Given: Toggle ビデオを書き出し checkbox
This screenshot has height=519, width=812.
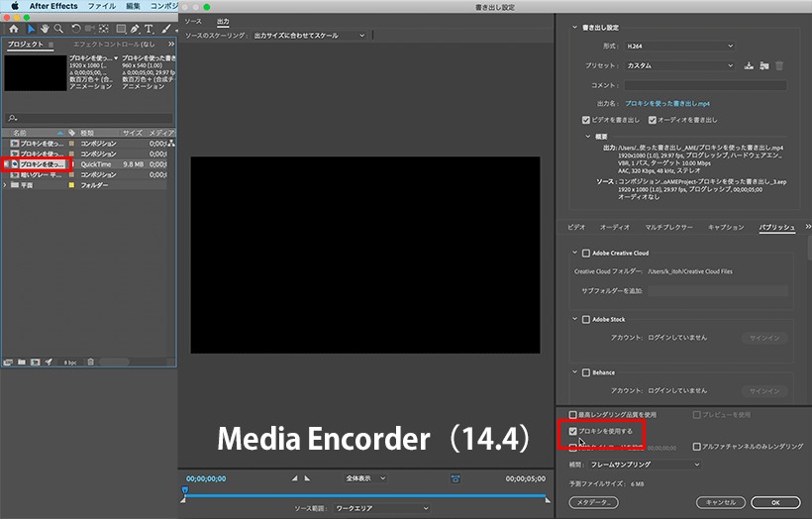Looking at the screenshot, I should 586,120.
